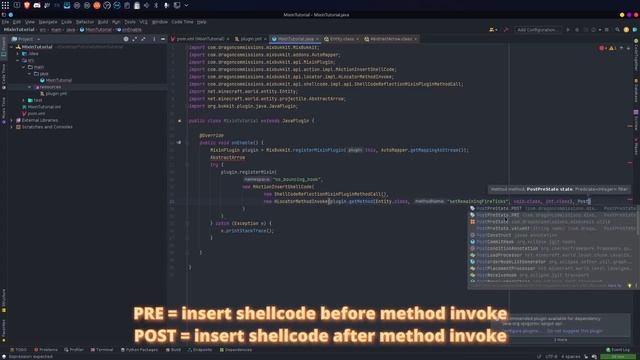
Task: Open the File menu
Action: click(x=5, y=22)
